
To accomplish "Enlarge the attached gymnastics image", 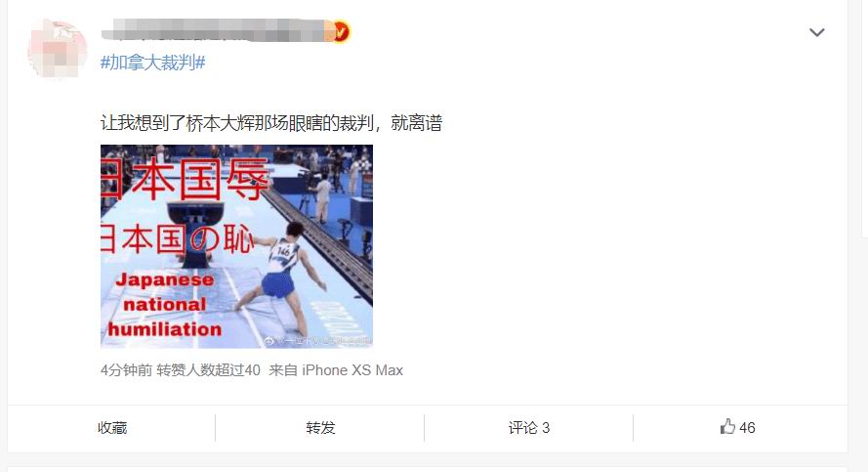I will [x=236, y=246].
